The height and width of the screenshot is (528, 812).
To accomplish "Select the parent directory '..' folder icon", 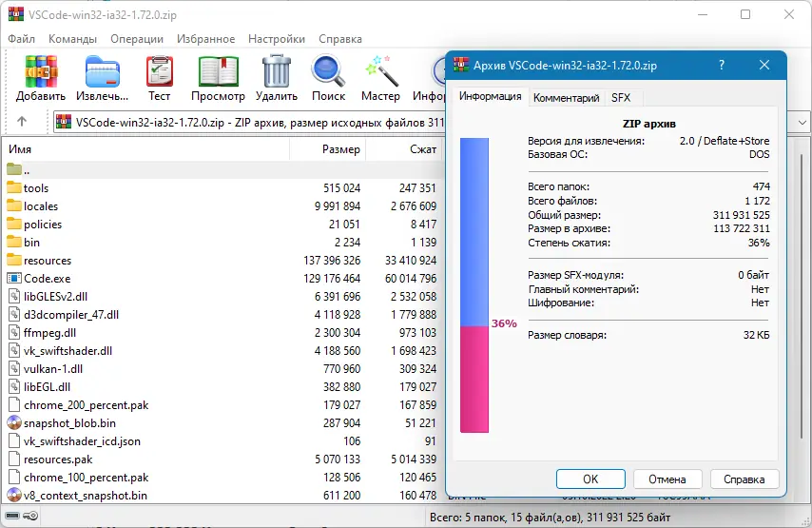I will click(14, 169).
